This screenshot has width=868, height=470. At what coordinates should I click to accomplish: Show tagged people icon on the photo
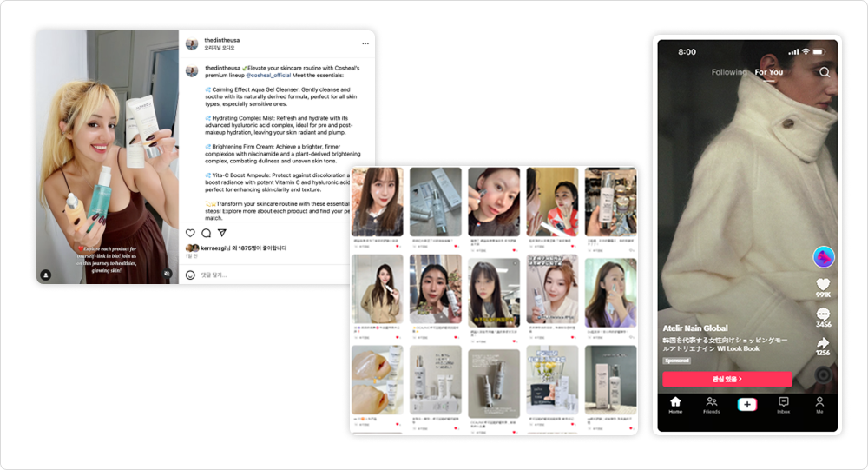(x=46, y=275)
